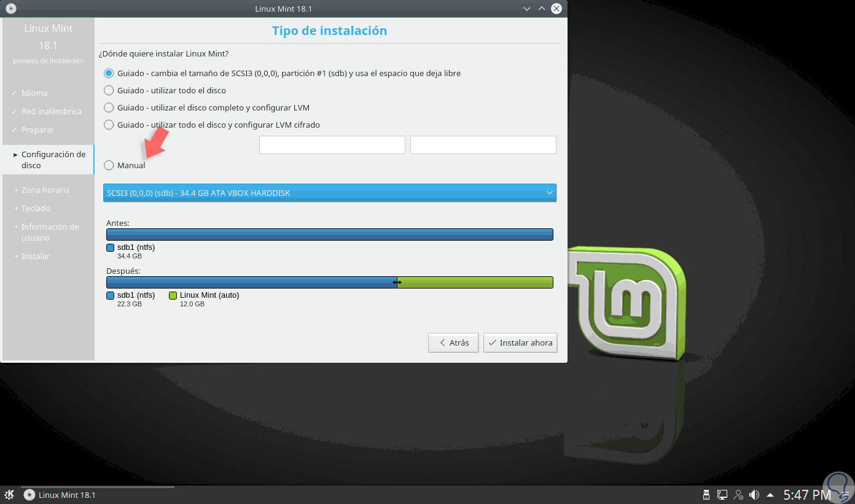The image size is (855, 504).
Task: Click the 'proceso de instalación' sidebar text
Action: [x=49, y=61]
